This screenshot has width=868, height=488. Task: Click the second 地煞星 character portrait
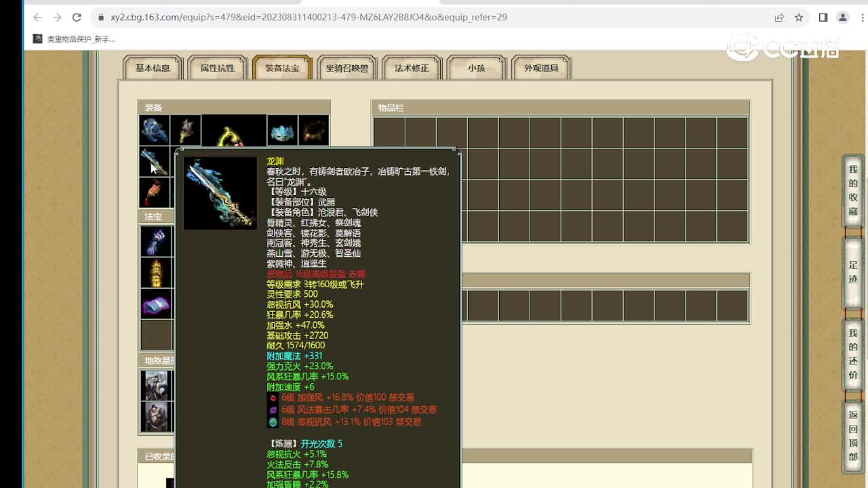[155, 416]
